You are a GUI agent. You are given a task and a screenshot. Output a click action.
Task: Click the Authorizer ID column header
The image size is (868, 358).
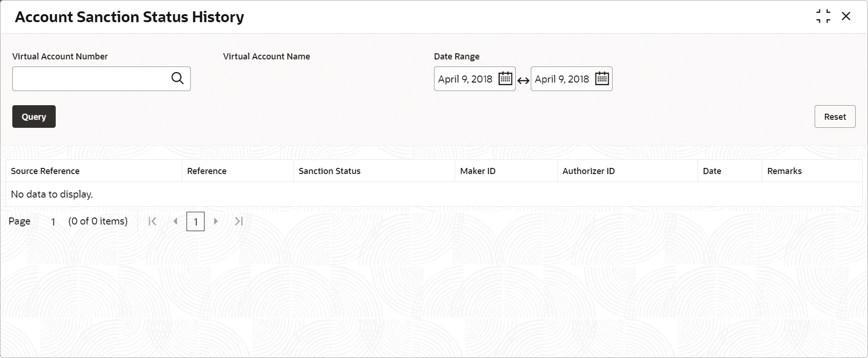pos(588,171)
